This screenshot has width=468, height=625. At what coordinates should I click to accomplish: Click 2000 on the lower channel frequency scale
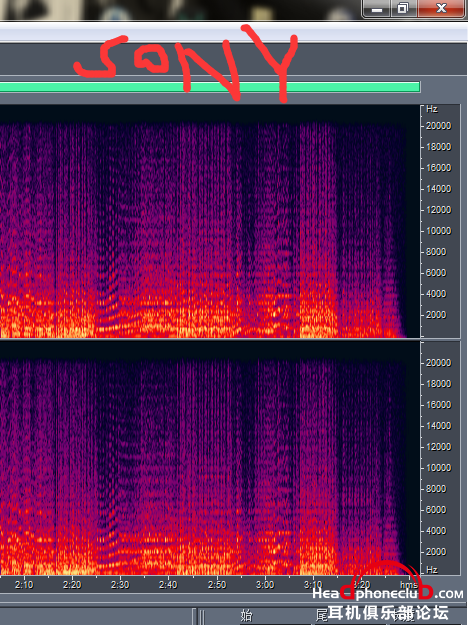click(436, 552)
